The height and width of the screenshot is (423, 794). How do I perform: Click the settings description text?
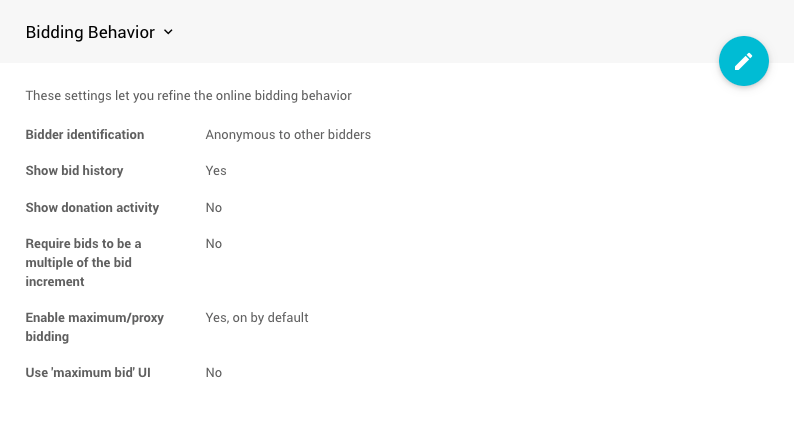pyautogui.click(x=188, y=96)
